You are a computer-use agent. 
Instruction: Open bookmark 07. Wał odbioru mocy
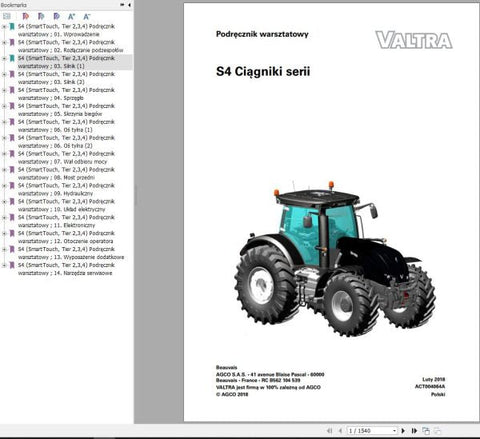(x=66, y=158)
